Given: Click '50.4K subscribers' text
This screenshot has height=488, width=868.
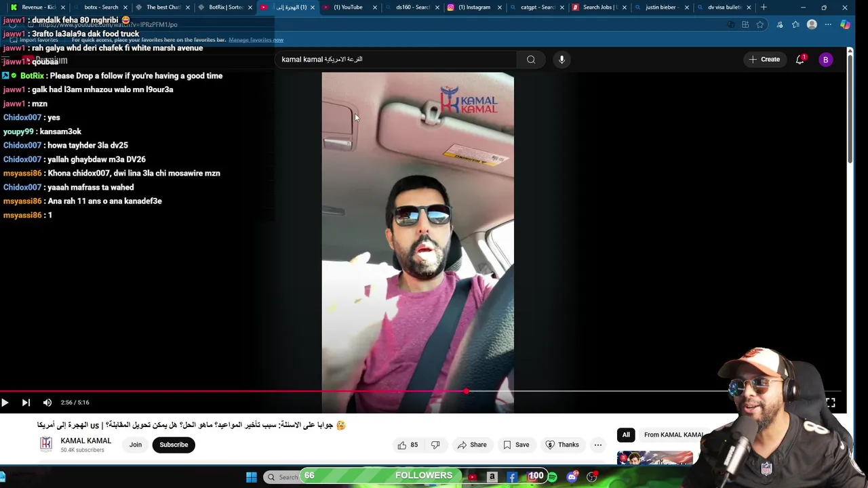Looking at the screenshot, I should (82, 450).
